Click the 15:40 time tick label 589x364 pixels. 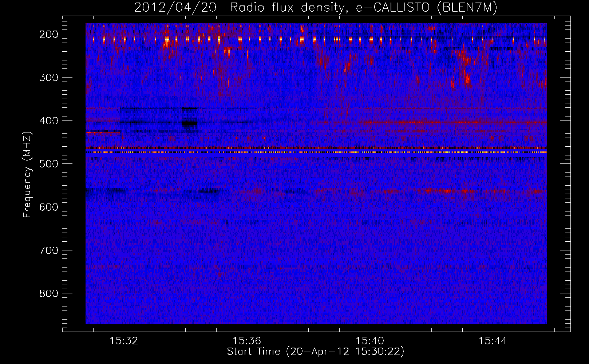click(x=370, y=341)
